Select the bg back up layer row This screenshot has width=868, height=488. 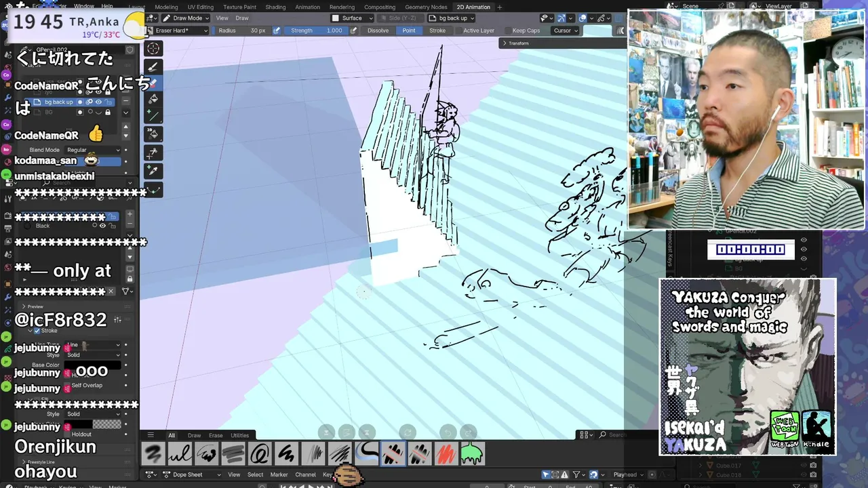pos(71,102)
